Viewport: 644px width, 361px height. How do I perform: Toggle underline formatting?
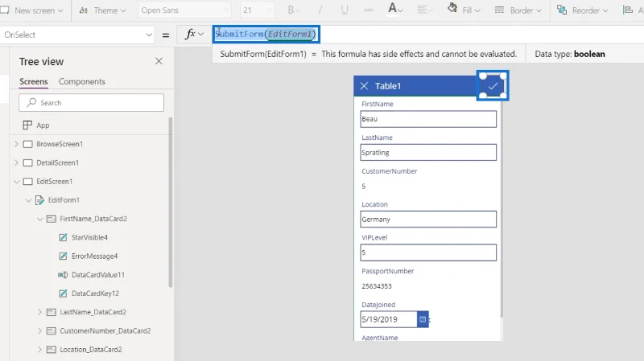(345, 10)
